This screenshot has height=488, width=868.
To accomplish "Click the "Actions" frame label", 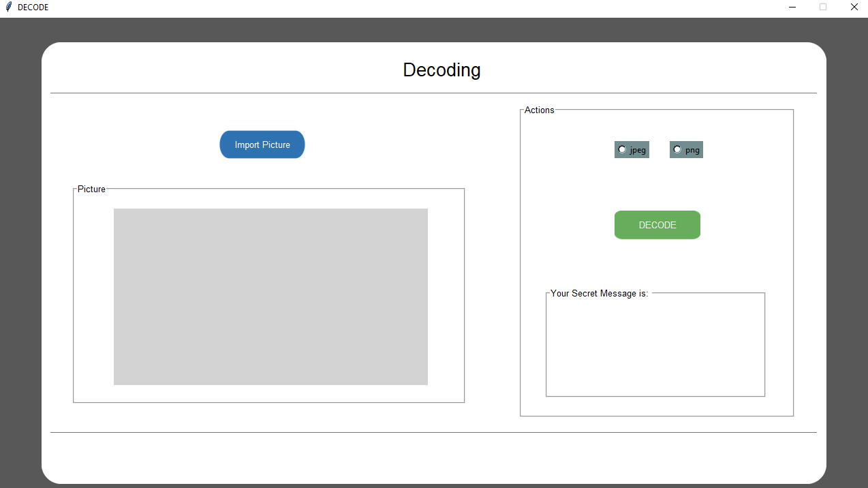I will (539, 110).
